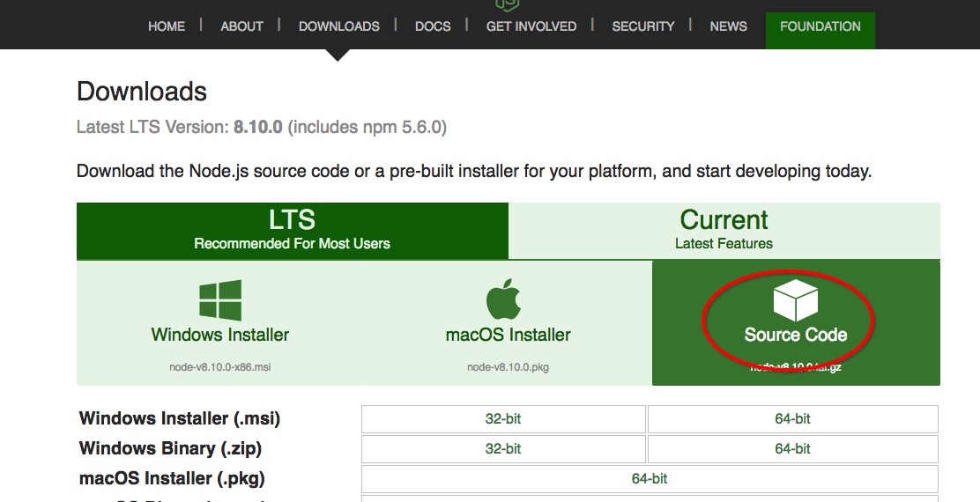Click node-v8.10.0.pkg filename

pos(509,367)
